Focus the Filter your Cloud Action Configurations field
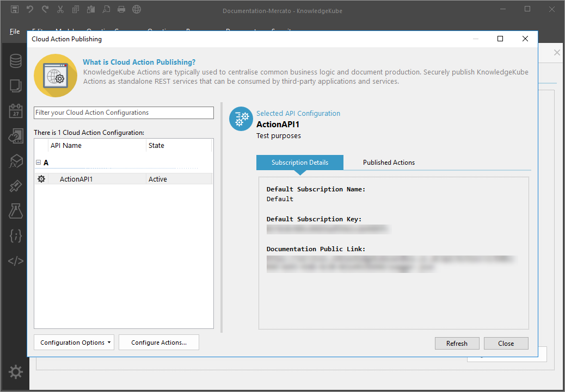Image resolution: width=565 pixels, height=392 pixels. tap(124, 113)
